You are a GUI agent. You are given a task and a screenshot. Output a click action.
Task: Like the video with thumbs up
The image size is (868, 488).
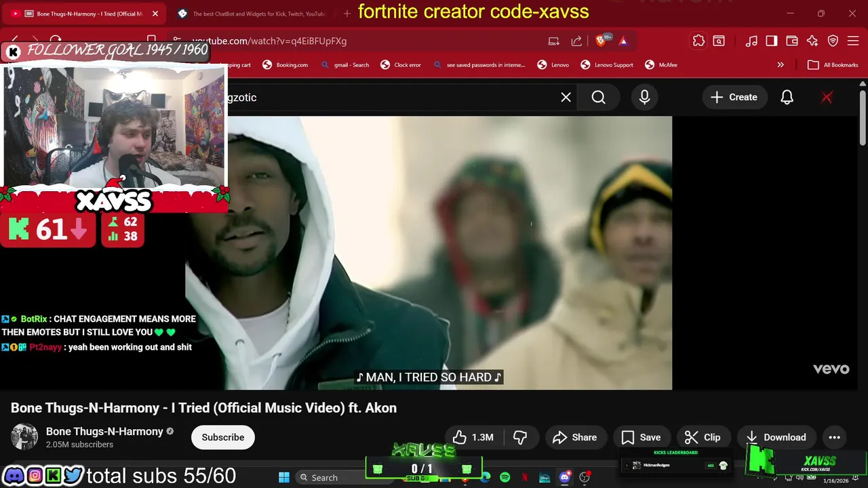[473, 437]
